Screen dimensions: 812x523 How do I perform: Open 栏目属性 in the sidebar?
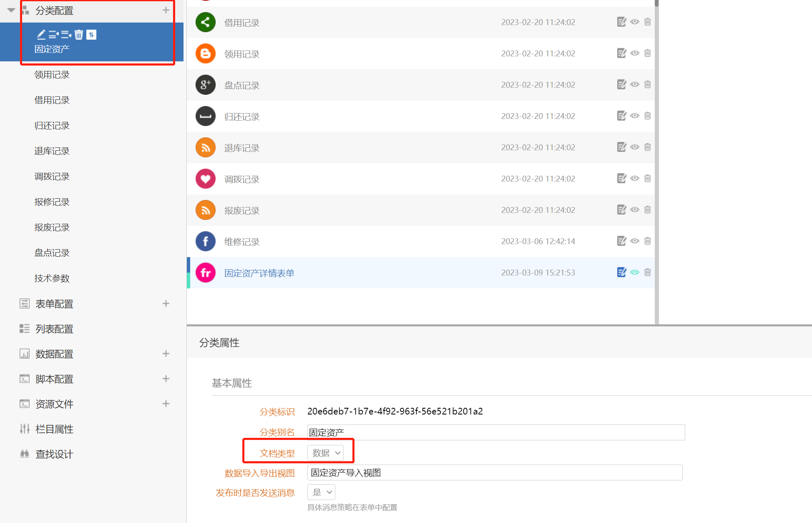[54, 429]
